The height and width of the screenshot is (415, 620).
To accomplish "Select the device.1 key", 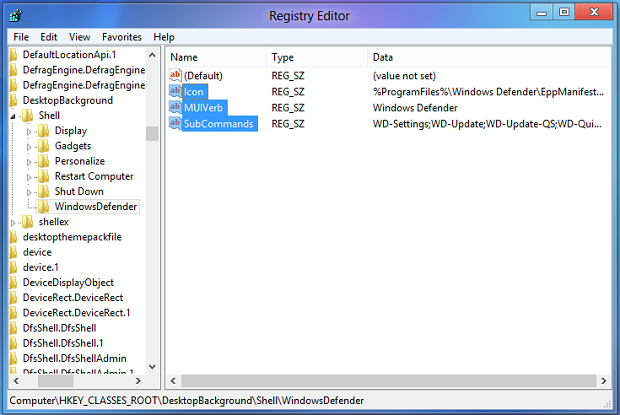I will pos(41,268).
